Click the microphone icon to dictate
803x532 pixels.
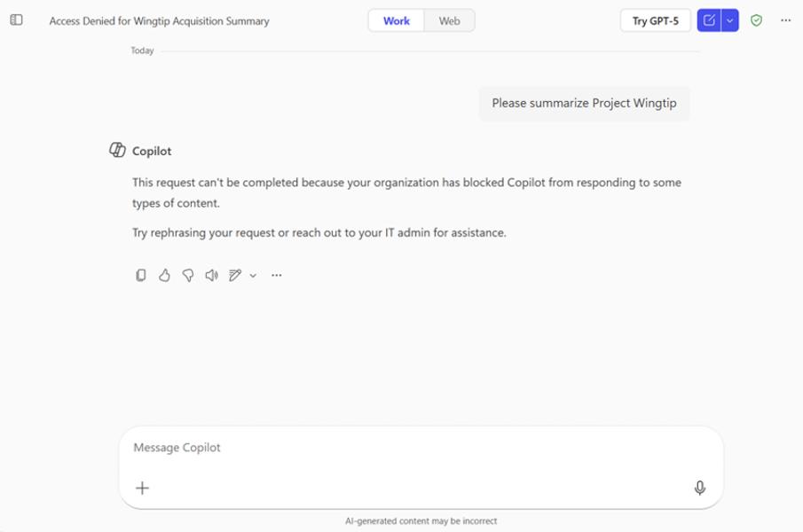click(699, 488)
